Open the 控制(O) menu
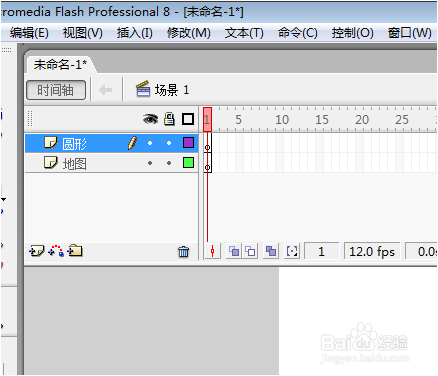The width and height of the screenshot is (438, 376). coord(353,33)
